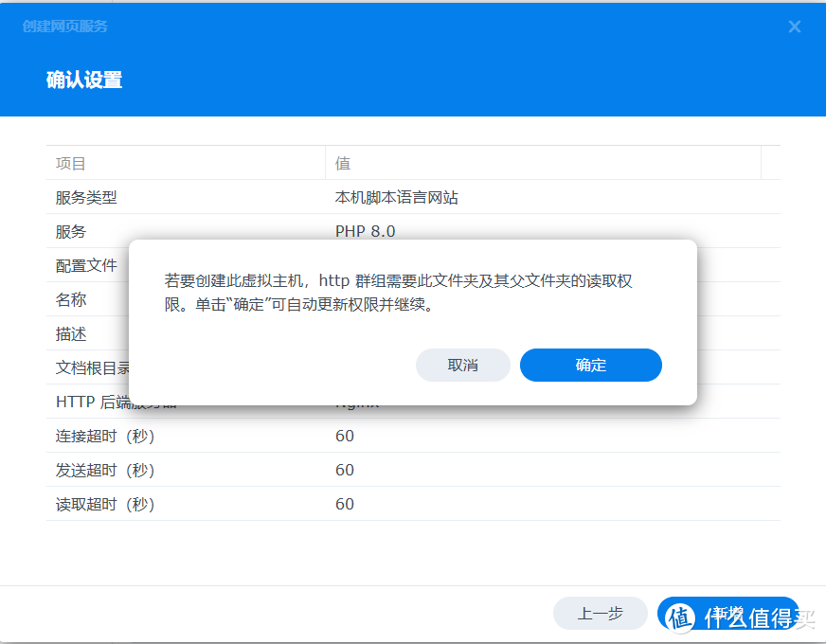Click 取消 to dismiss the permission prompt
This screenshot has height=644, width=826.
click(x=463, y=365)
